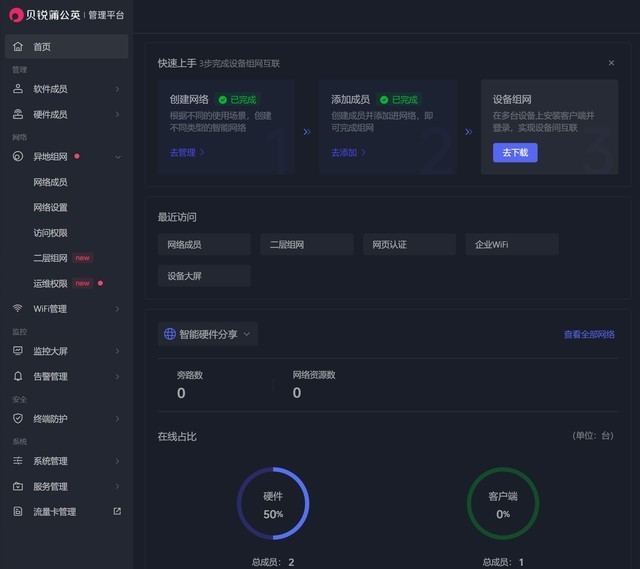Click the 查看全部网络 link
The width and height of the screenshot is (640, 569).
[x=589, y=334]
